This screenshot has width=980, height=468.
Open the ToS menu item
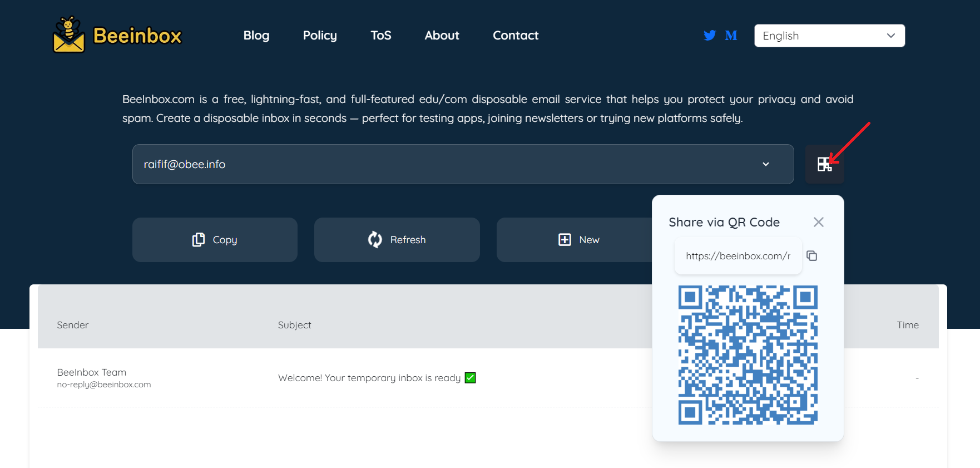(x=381, y=36)
